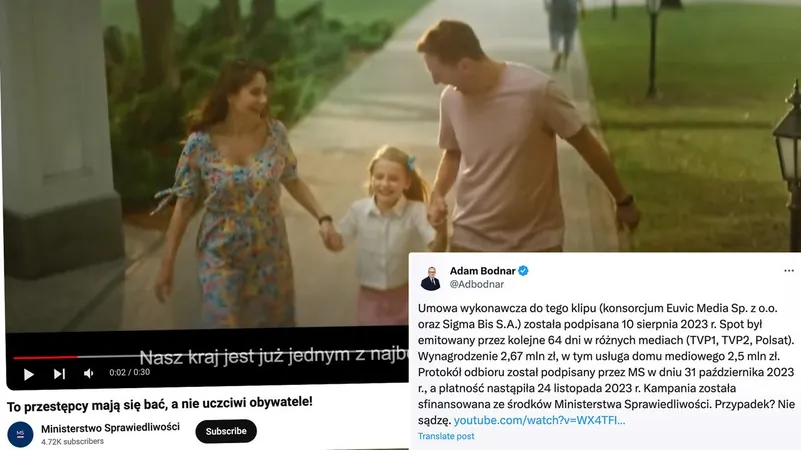The height and width of the screenshot is (450, 801).
Task: Click the tweet body text
Action: point(606,364)
